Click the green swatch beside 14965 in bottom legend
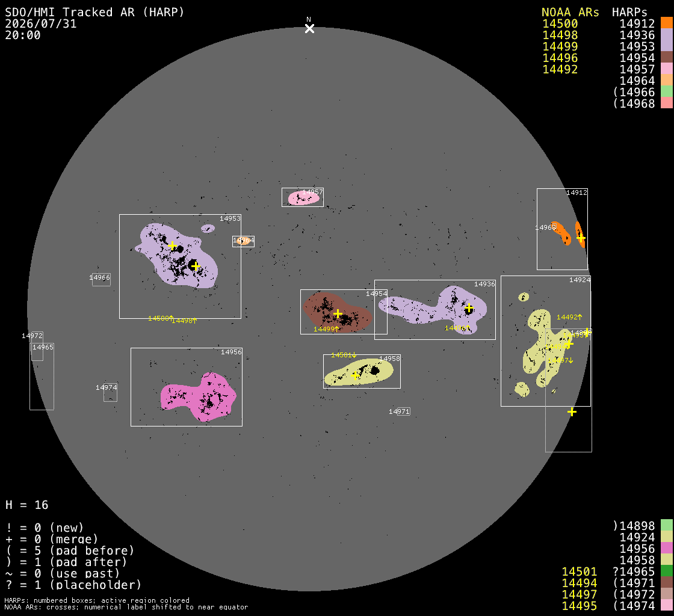674x616 pixels. [x=667, y=571]
